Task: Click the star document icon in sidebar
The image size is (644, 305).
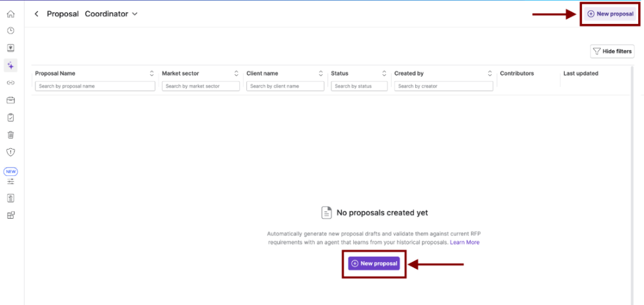Action: 11,48
